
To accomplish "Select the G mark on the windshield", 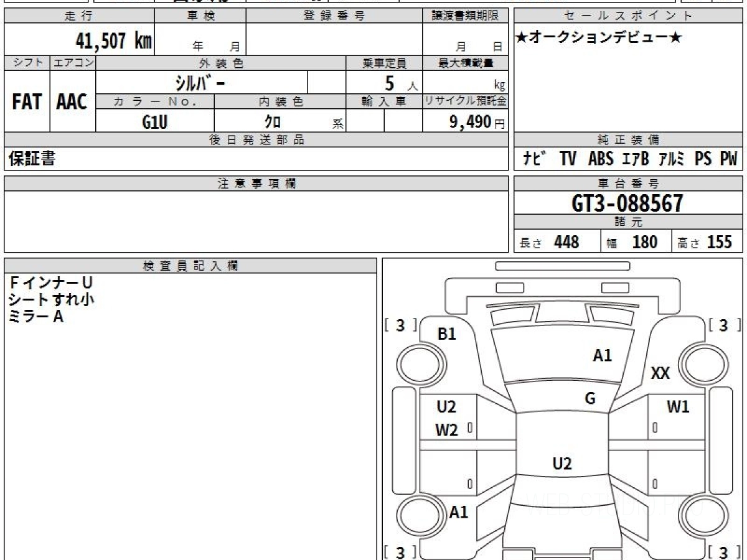I will pos(590,399).
